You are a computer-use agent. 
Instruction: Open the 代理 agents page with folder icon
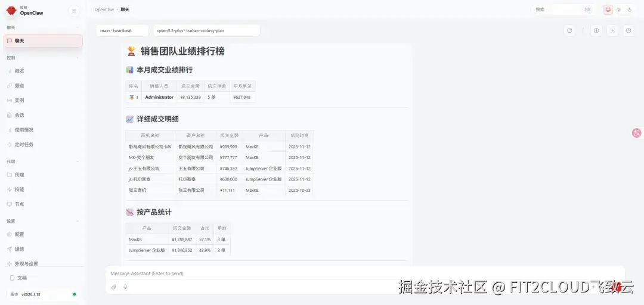coord(43,175)
